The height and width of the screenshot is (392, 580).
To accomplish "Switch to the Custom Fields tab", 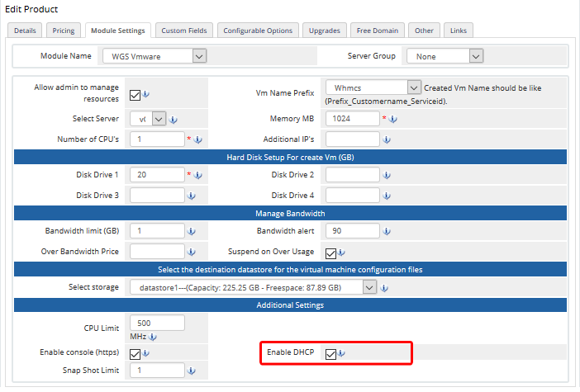I will (x=184, y=31).
